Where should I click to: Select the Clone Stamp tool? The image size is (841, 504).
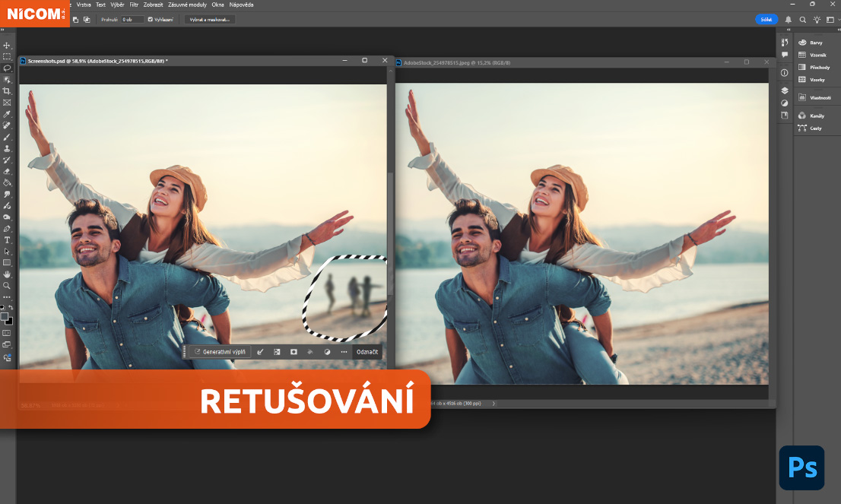7,148
